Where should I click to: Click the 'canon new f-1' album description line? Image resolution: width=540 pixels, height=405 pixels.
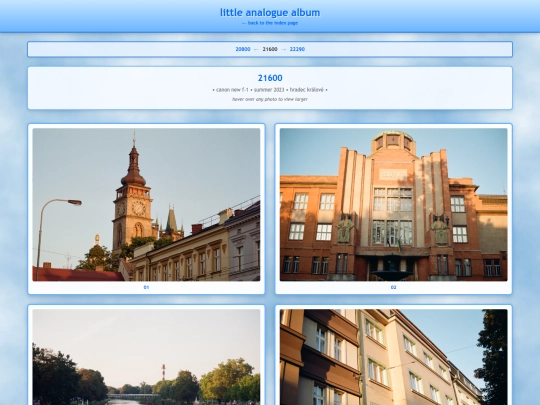270,90
